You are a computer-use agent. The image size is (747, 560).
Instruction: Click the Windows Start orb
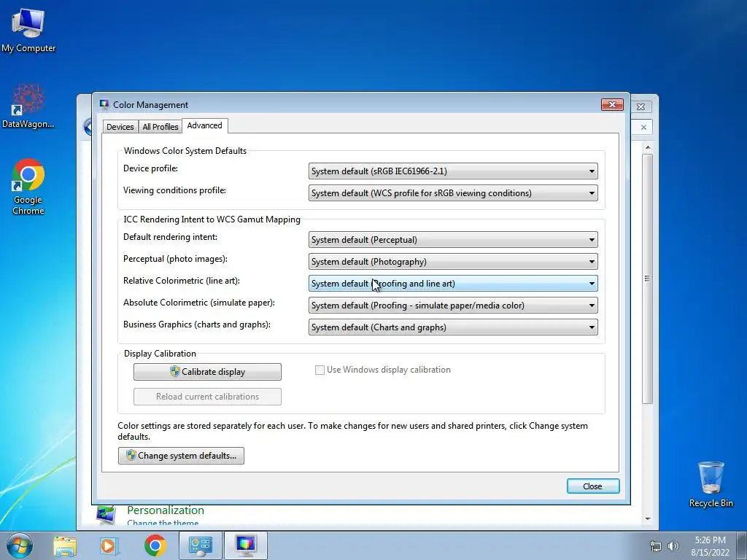click(x=20, y=545)
